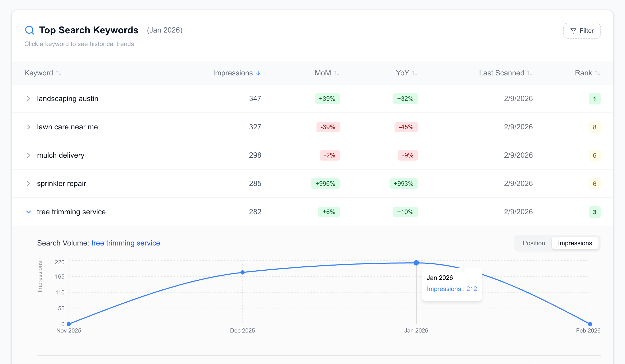Click rank badge 8 for lawn care
The image size is (625, 364).
coord(595,127)
